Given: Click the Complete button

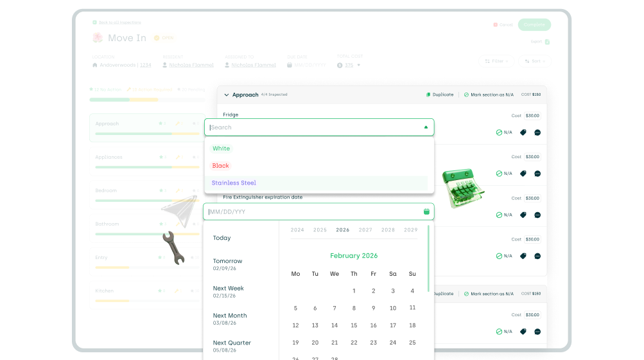Looking at the screenshot, I should (534, 24).
